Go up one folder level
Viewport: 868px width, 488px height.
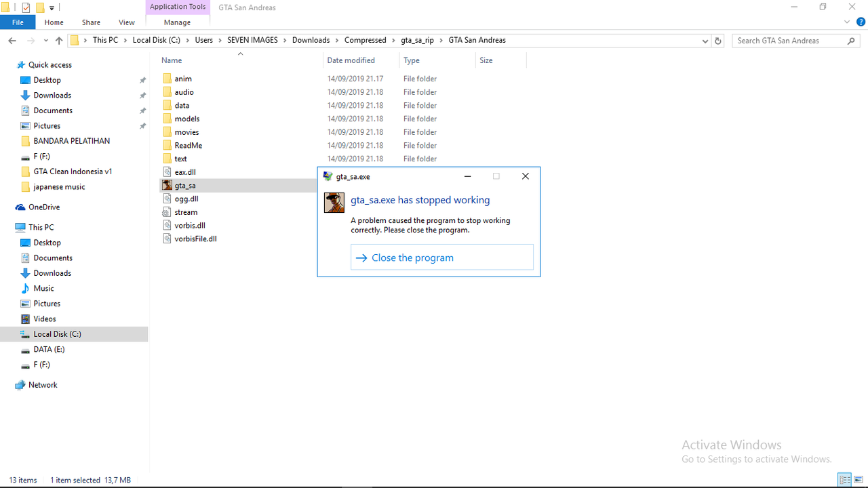(x=59, y=41)
